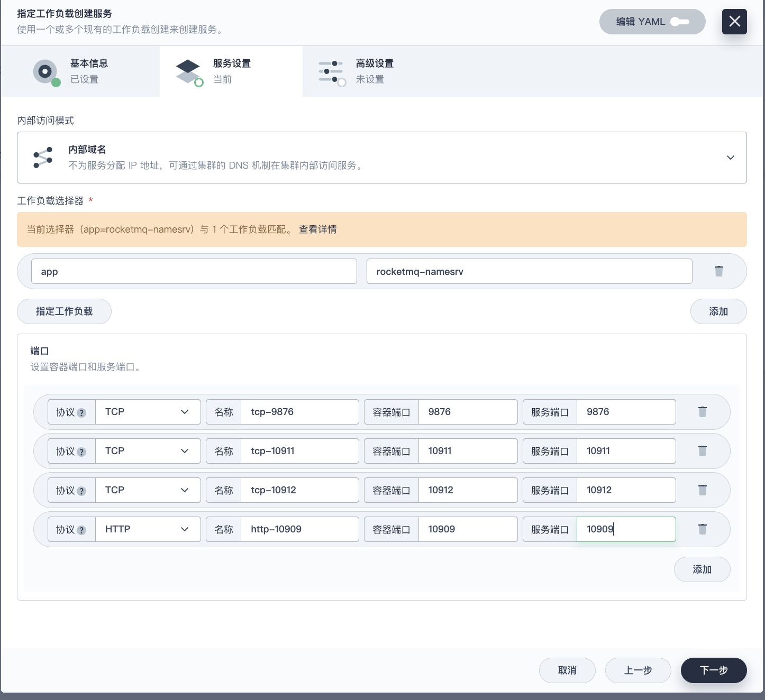Click protocol help icon in http-10909 row
Screen dimensions: 765x700
pyautogui.click(x=81, y=530)
